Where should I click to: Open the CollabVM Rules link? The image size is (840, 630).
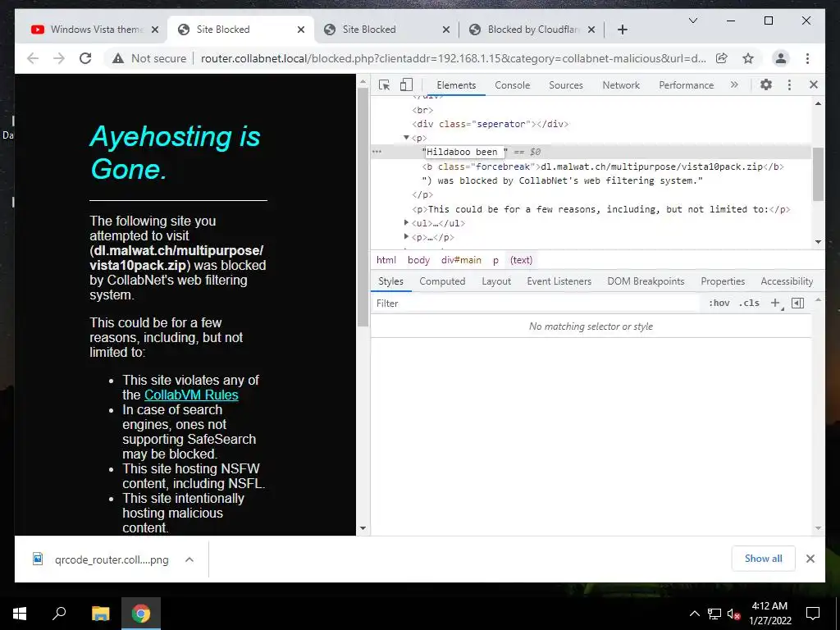pos(191,395)
